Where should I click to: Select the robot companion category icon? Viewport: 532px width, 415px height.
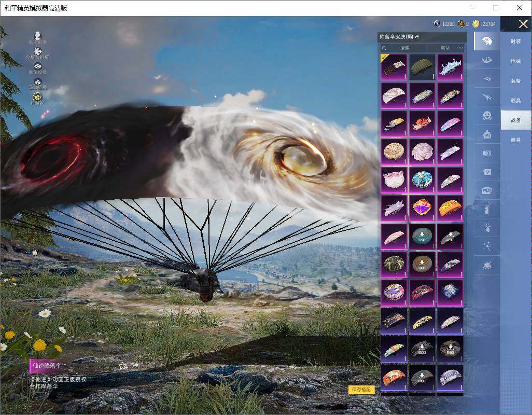487,135
